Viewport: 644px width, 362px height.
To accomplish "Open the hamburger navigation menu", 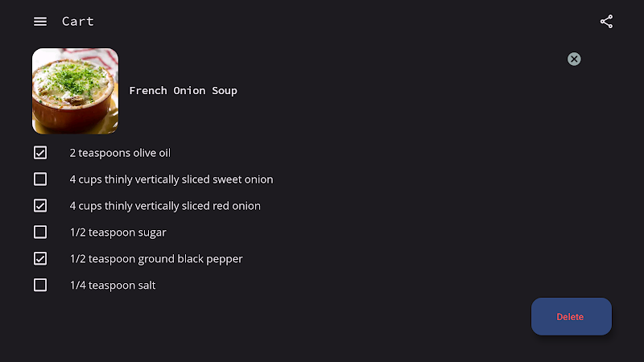I will [39, 22].
